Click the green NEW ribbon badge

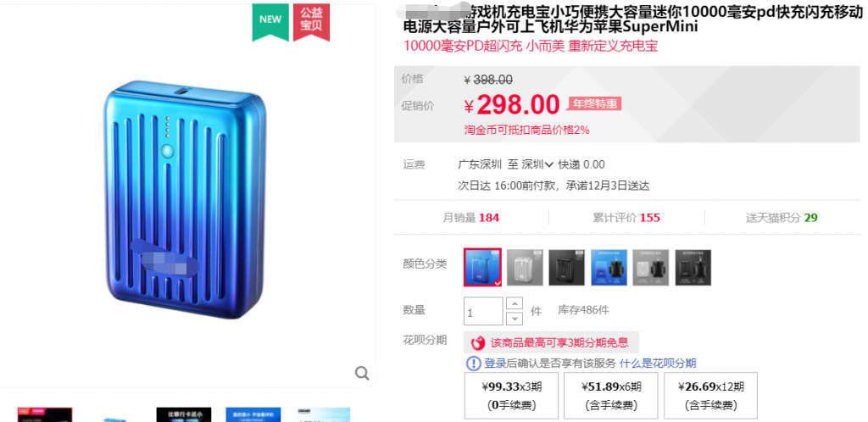tap(270, 21)
